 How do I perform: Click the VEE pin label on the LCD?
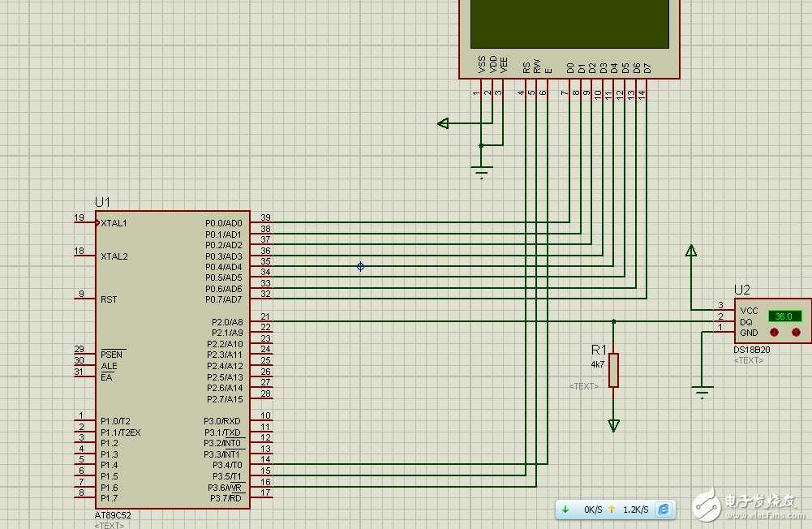click(x=504, y=64)
